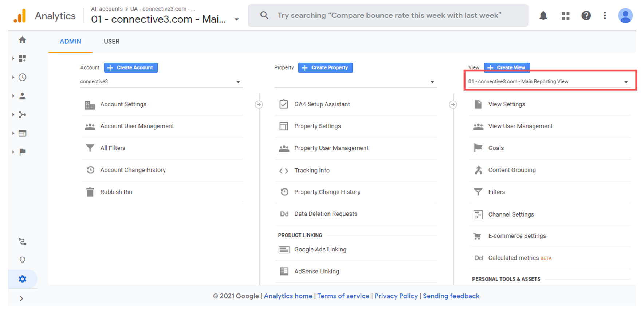The width and height of the screenshot is (644, 312).
Task: Open View User Management
Action: click(x=550, y=126)
